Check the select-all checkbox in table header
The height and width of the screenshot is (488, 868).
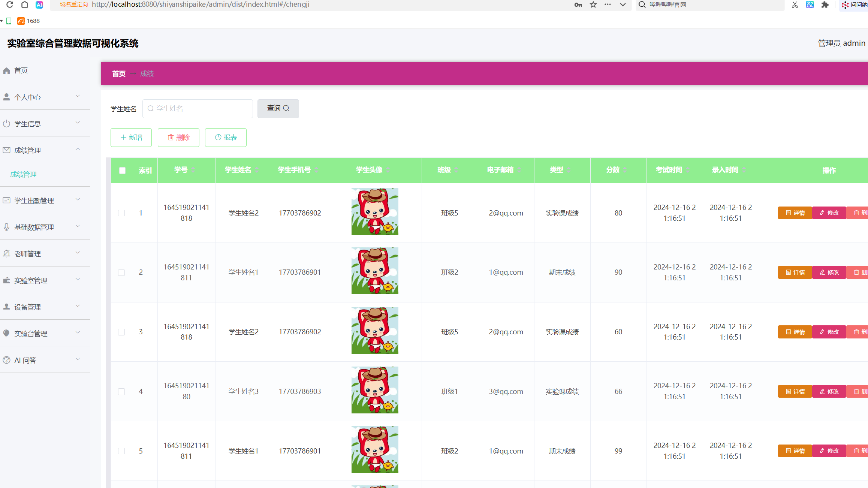click(x=122, y=171)
